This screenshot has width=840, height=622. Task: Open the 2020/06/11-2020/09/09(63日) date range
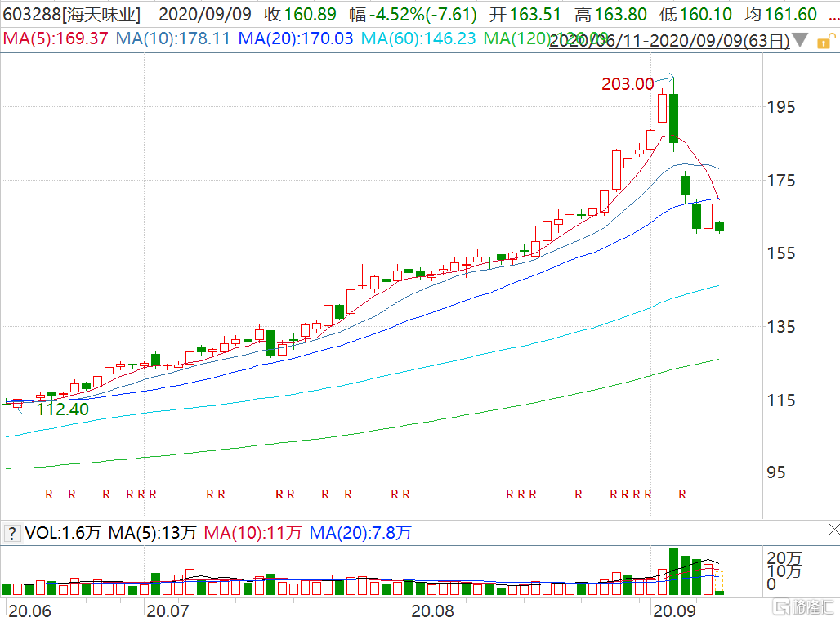(669, 41)
